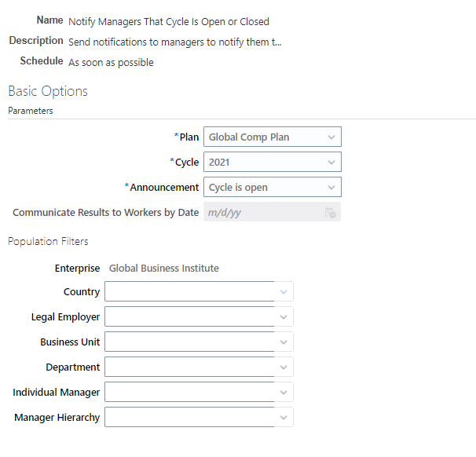Open the Individual Manager chevron list
This screenshot has width=476, height=457.
[284, 393]
